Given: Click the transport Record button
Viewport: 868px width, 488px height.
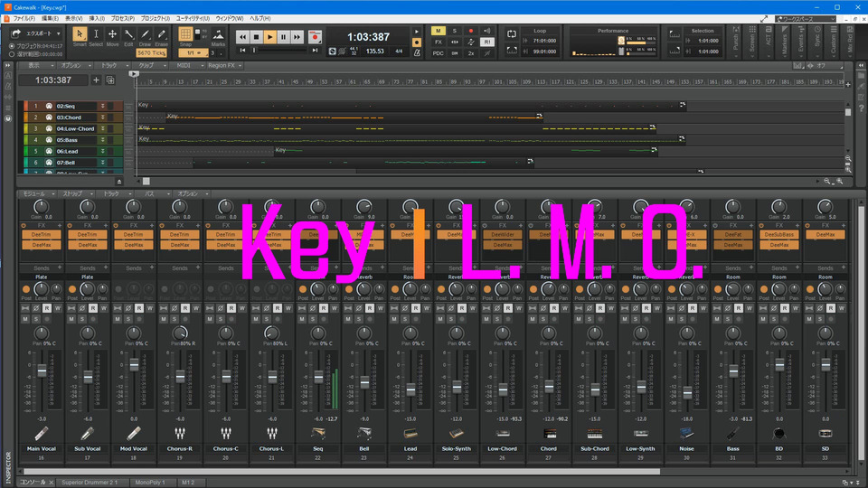Looking at the screenshot, I should pos(315,37).
